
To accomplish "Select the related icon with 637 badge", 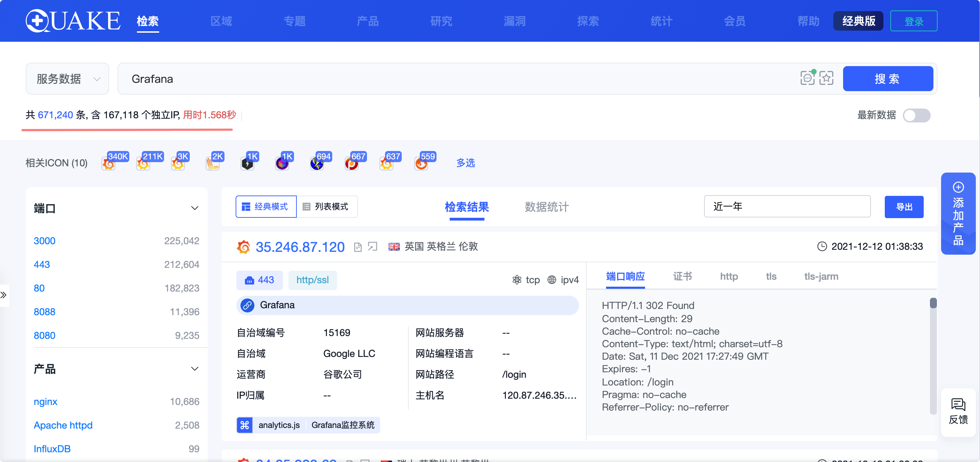I will click(386, 164).
